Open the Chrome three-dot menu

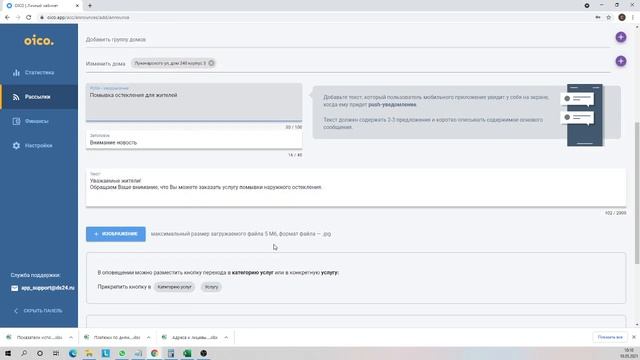(x=633, y=18)
